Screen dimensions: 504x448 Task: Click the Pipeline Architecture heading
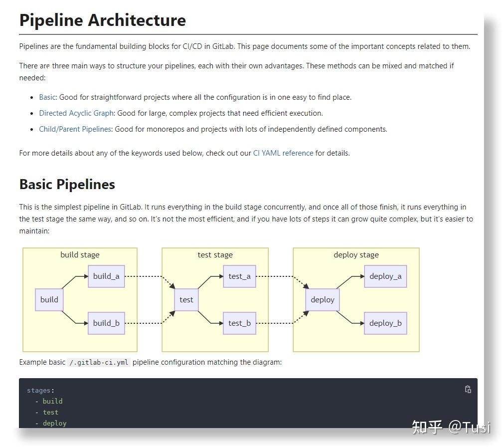pyautogui.click(x=103, y=20)
